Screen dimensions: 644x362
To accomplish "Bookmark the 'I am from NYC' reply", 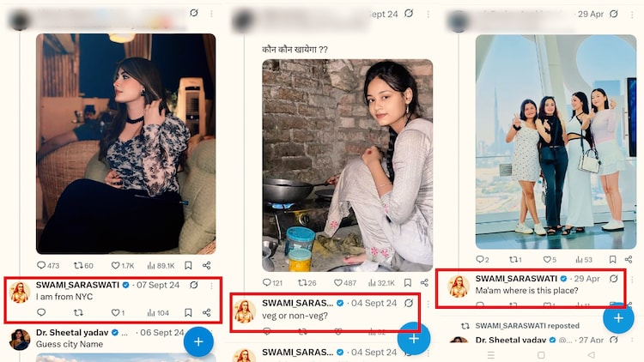I will click(188, 313).
